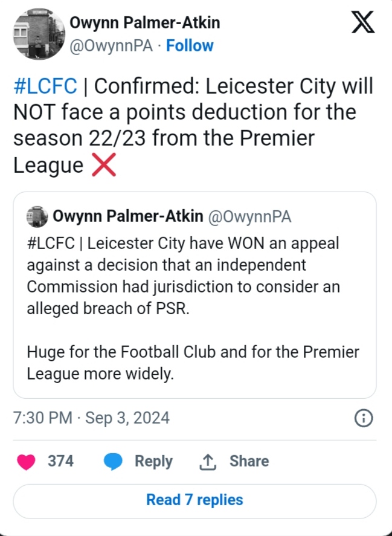Viewport: 392px width, 536px height.
Task: Expand thread with Read 7 replies
Action: click(x=194, y=500)
